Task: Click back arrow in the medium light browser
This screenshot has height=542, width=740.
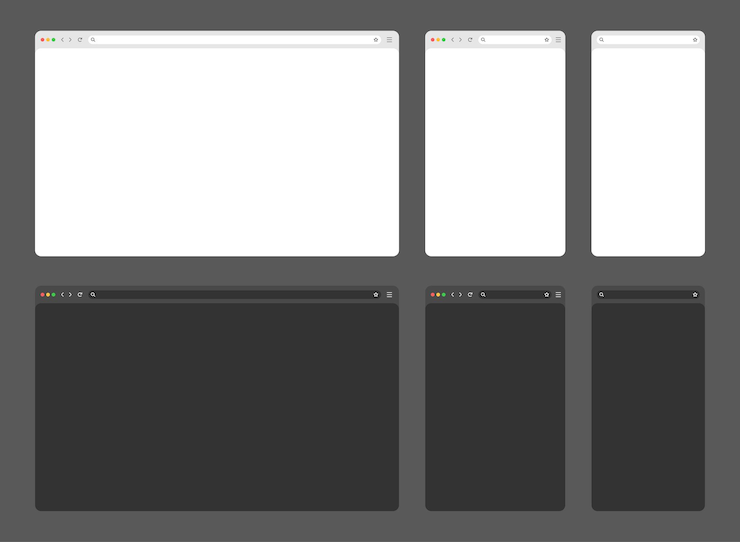Action: click(453, 40)
